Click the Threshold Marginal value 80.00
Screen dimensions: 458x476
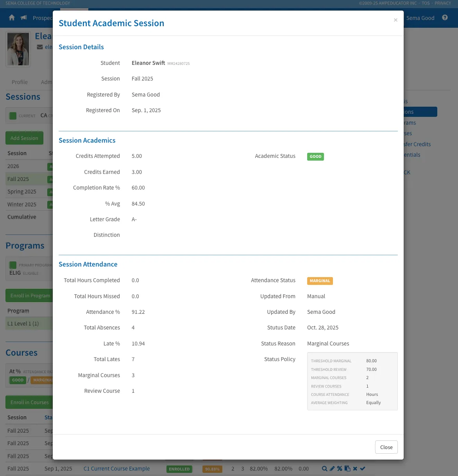click(371, 361)
